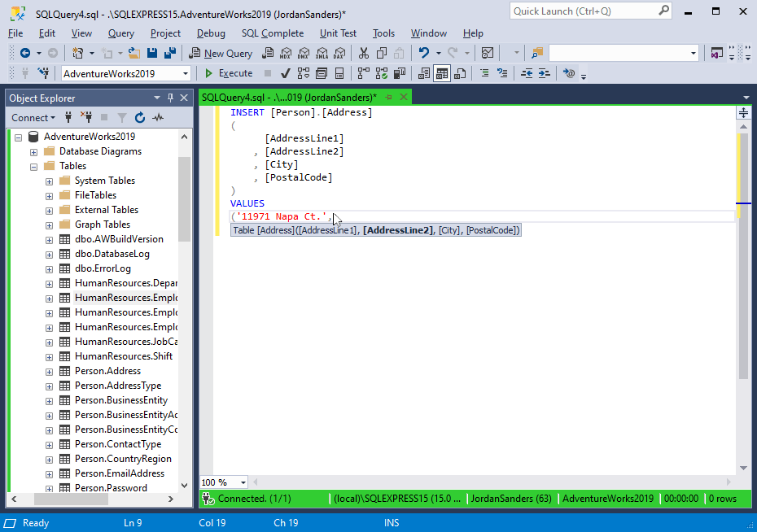The width and height of the screenshot is (757, 532).
Task: Click the Find in Files icon
Action: [537, 53]
